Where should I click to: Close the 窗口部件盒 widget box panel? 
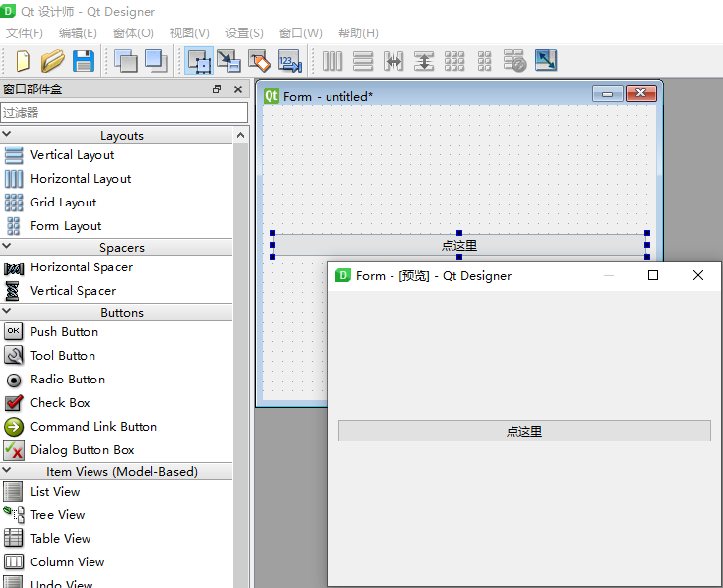(238, 89)
